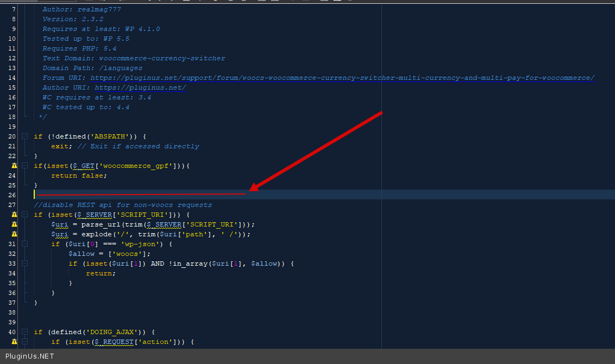Collapse the SCRIPT_URI if-block on line 28
The width and height of the screenshot is (615, 364).
pos(24,215)
